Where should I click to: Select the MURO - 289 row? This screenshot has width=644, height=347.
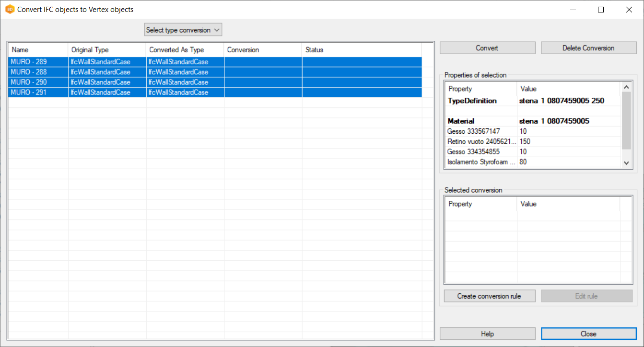pos(29,62)
